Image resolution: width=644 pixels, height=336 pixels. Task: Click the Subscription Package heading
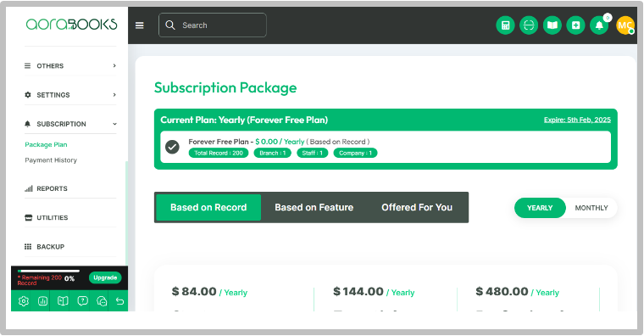[x=225, y=87]
